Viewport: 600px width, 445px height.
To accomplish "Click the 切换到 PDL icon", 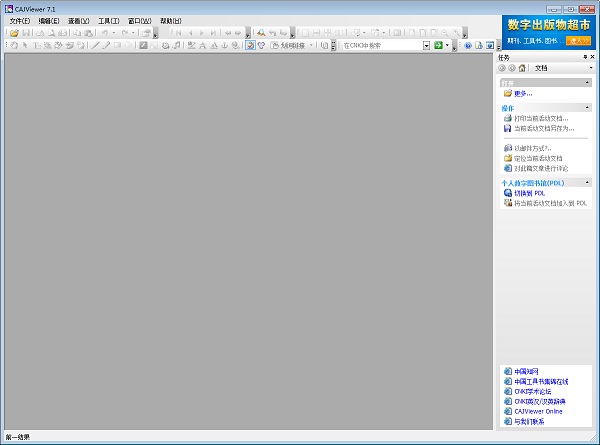I will pyautogui.click(x=507, y=193).
